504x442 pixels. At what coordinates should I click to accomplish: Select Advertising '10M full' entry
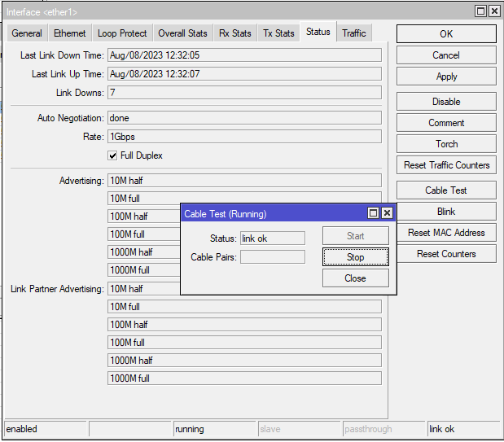pyautogui.click(x=244, y=197)
